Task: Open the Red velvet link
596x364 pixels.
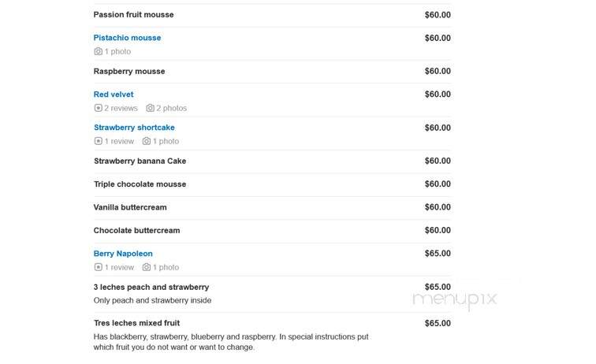Action: tap(114, 95)
